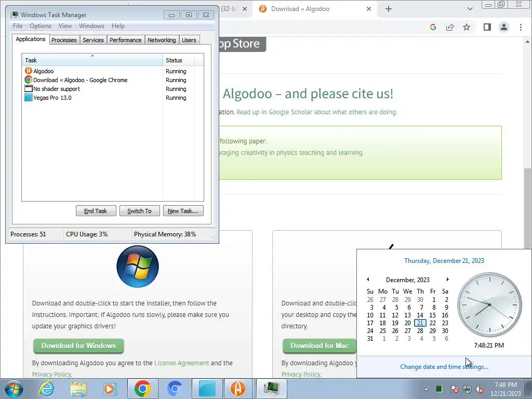Image resolution: width=532 pixels, height=399 pixels.
Task: Open a new Chrome tab with the plus icon
Action: point(389,9)
